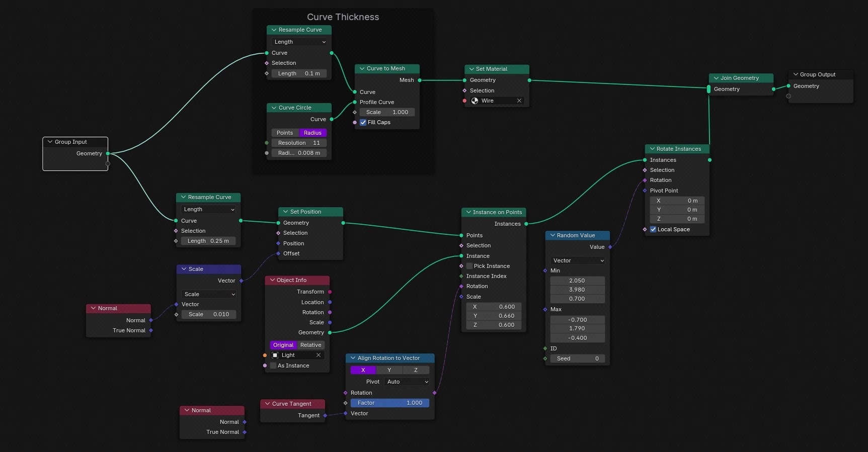Click the Wire material sphere icon
The height and width of the screenshot is (452, 868).
(x=475, y=101)
